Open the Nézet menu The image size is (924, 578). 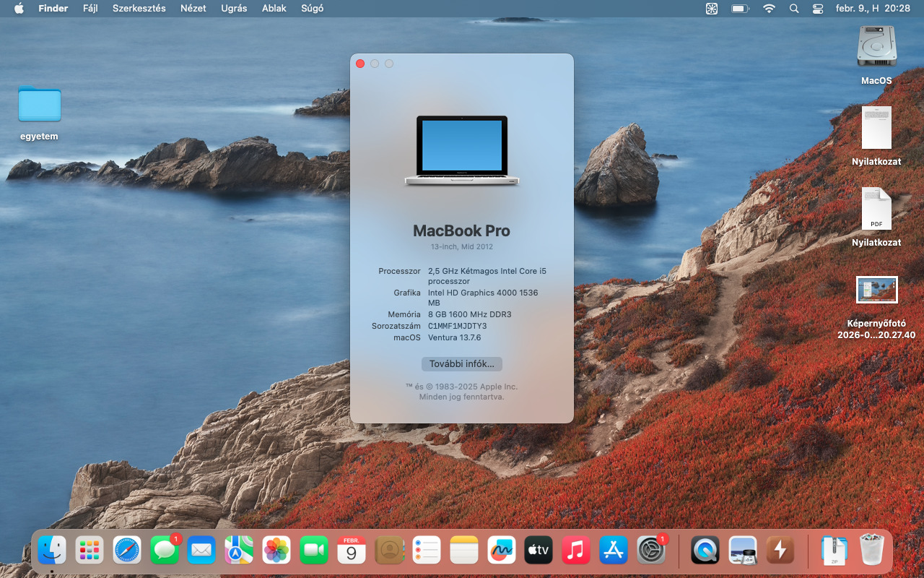(x=193, y=9)
